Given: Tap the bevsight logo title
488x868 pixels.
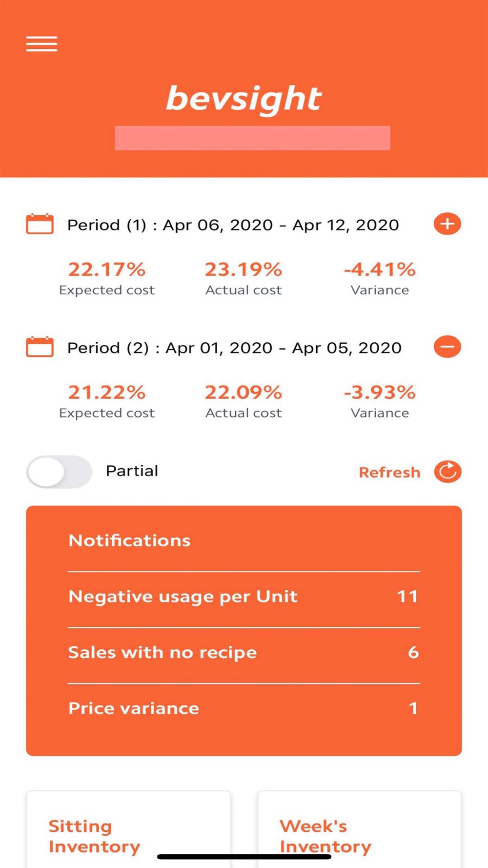Looking at the screenshot, I should [244, 99].
